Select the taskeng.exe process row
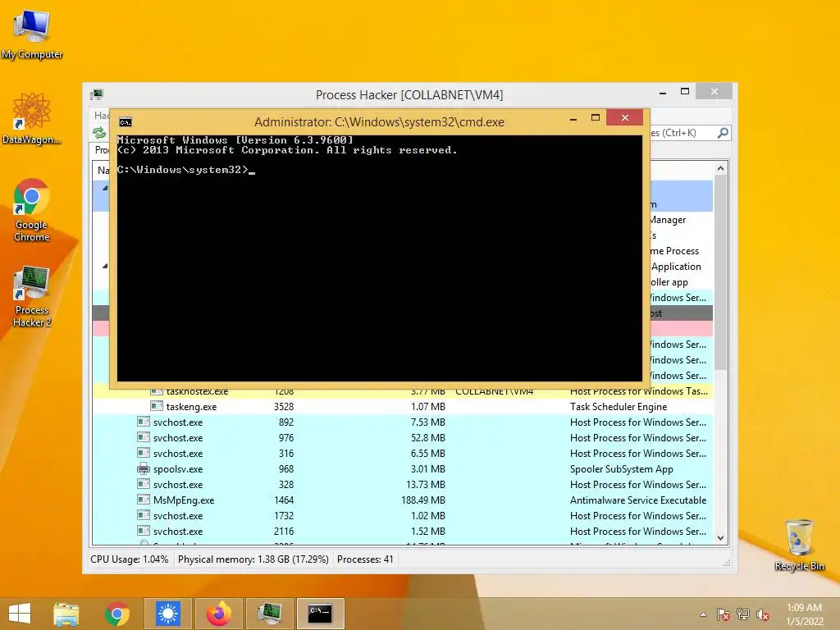 pyautogui.click(x=402, y=407)
